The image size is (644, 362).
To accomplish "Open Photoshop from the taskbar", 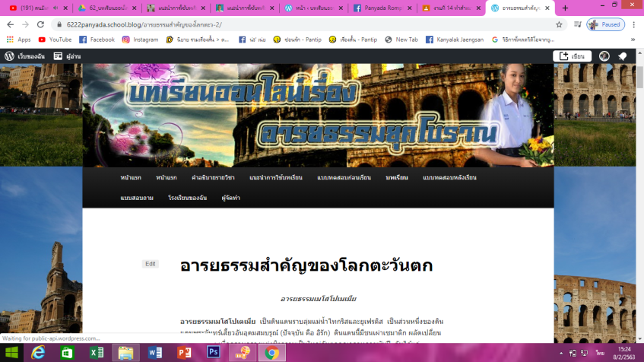I will click(x=214, y=353).
